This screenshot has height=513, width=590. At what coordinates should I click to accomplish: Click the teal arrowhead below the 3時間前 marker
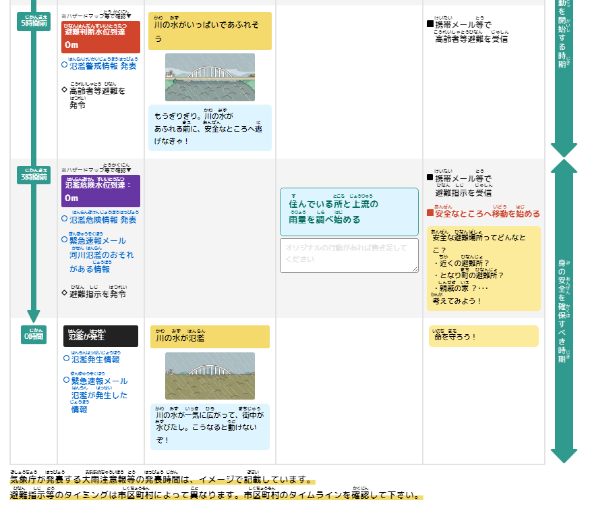click(x=33, y=316)
